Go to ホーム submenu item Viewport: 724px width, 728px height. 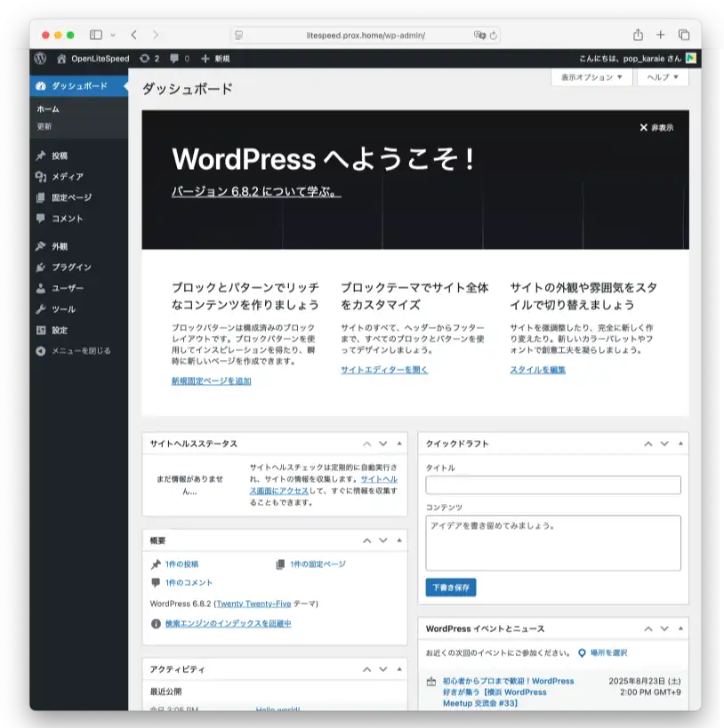(x=48, y=109)
